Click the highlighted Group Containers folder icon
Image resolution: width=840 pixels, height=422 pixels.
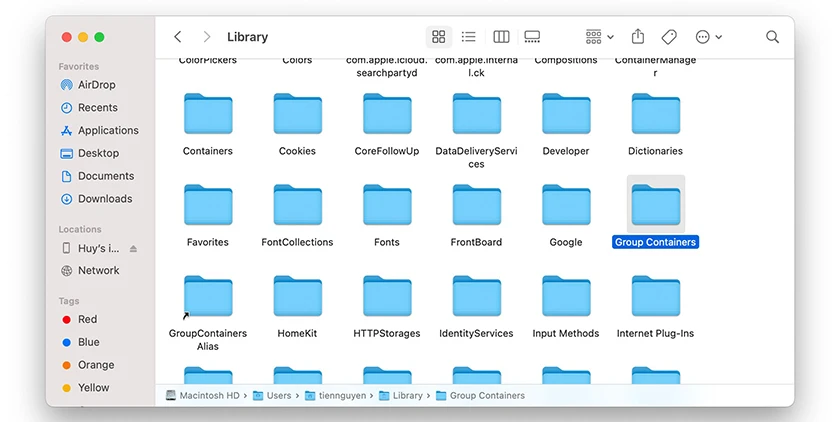pyautogui.click(x=655, y=205)
